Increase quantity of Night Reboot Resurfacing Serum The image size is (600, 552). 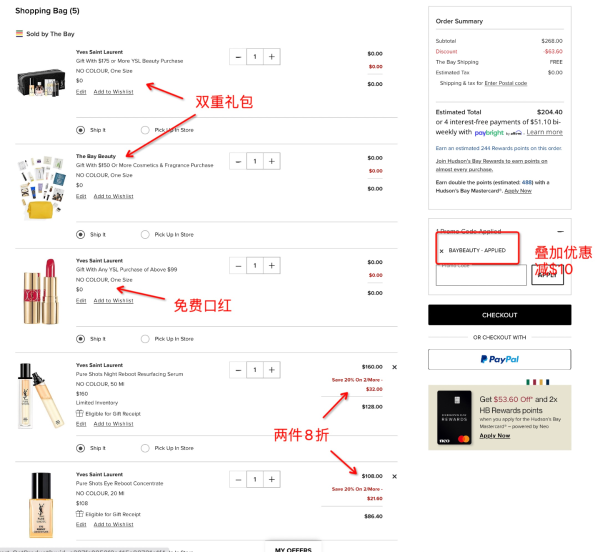tap(272, 370)
